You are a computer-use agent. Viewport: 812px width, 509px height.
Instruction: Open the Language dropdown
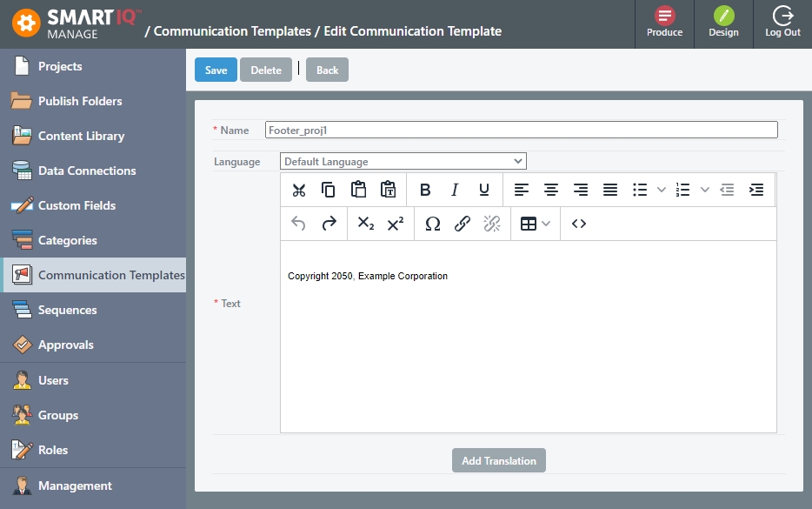tap(403, 161)
